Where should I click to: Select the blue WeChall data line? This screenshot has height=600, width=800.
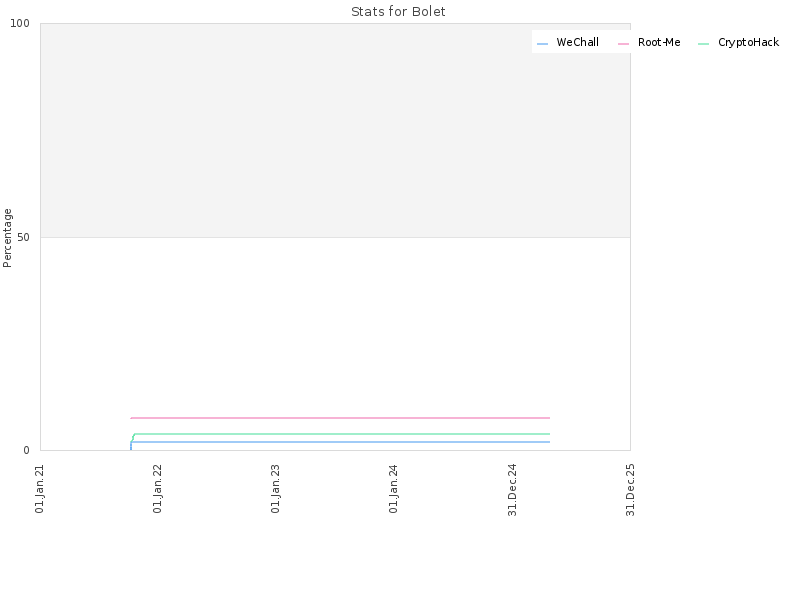pos(340,442)
